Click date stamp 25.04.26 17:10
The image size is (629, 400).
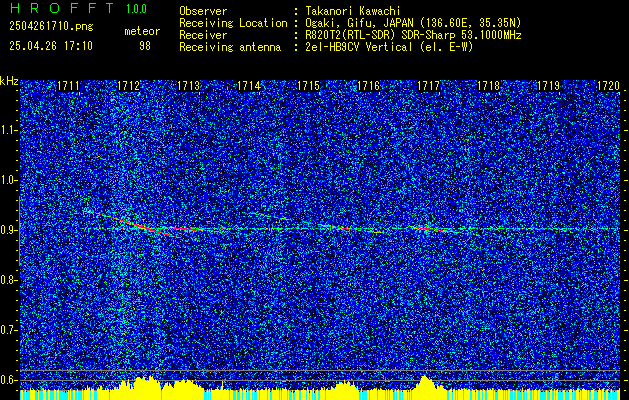pyautogui.click(x=51, y=45)
